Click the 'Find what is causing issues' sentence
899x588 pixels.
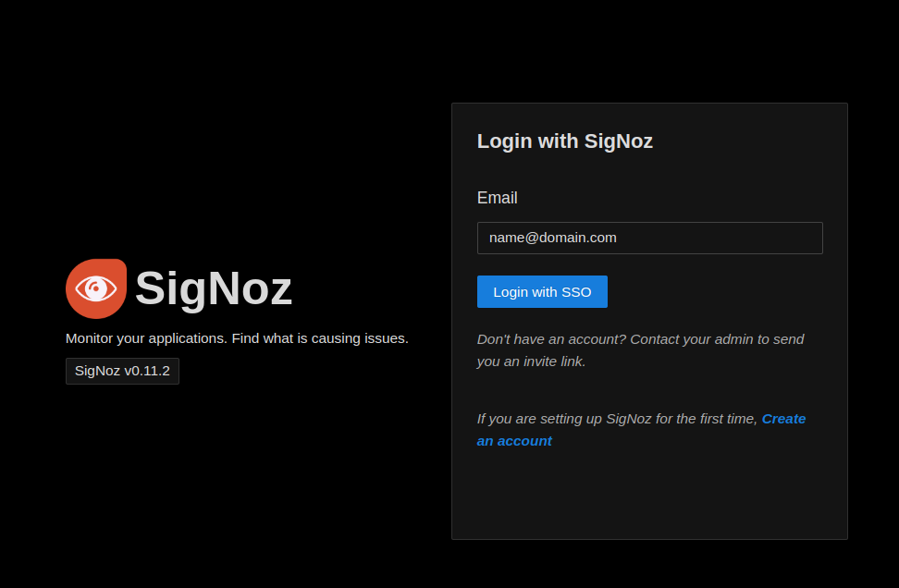coord(320,338)
